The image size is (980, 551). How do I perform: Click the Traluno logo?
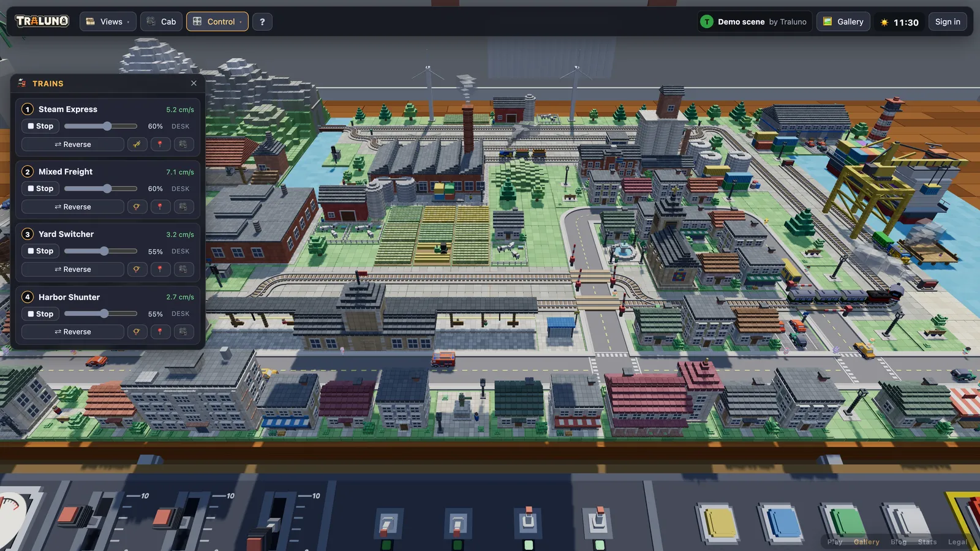[x=42, y=21]
